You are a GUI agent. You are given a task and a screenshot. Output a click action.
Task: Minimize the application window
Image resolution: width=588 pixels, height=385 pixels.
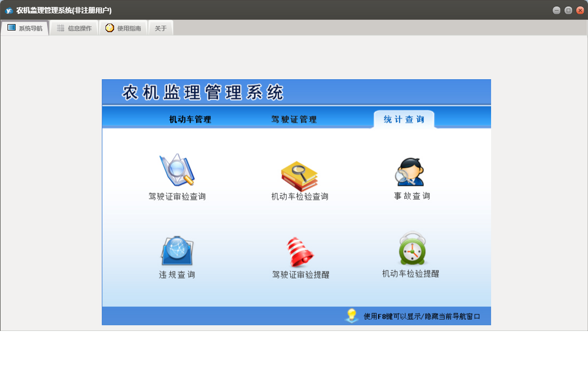pyautogui.click(x=556, y=11)
